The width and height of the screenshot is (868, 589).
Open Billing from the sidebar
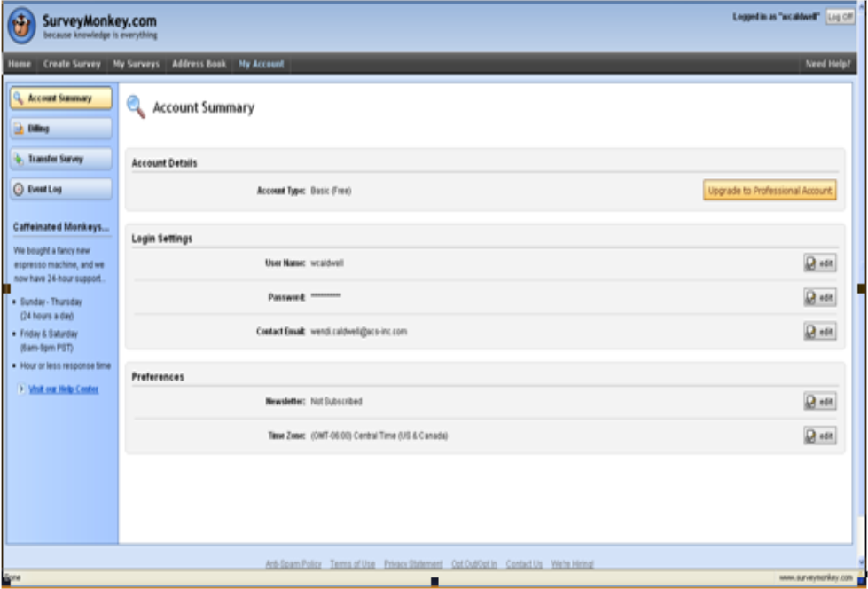pyautogui.click(x=60, y=129)
